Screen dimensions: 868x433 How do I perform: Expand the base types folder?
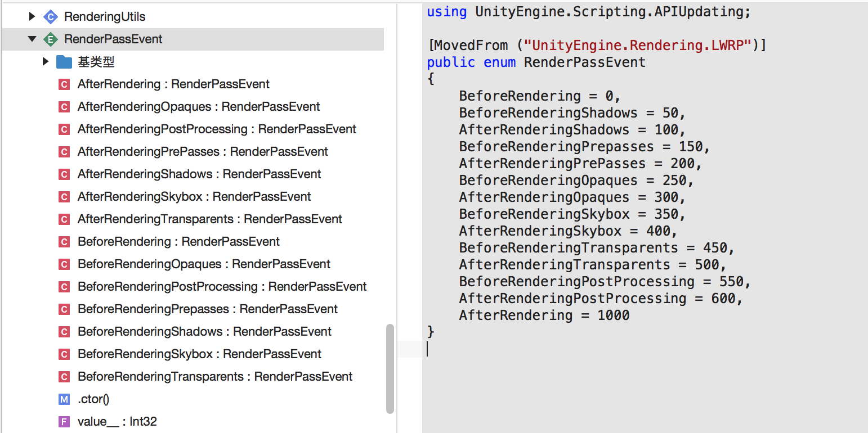(46, 62)
